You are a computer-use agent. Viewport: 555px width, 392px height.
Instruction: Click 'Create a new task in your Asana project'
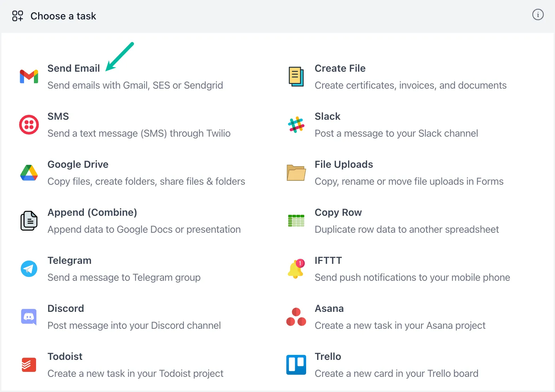coord(400,325)
